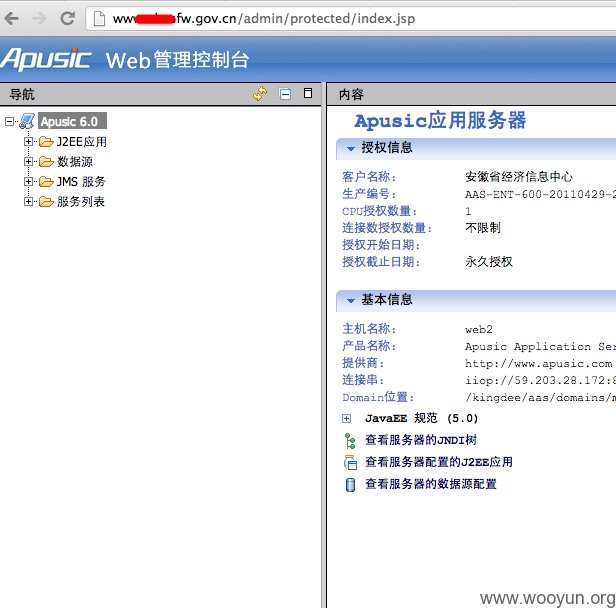Select the J2EE应用 tree item
This screenshot has height=608, width=616.
82,141
